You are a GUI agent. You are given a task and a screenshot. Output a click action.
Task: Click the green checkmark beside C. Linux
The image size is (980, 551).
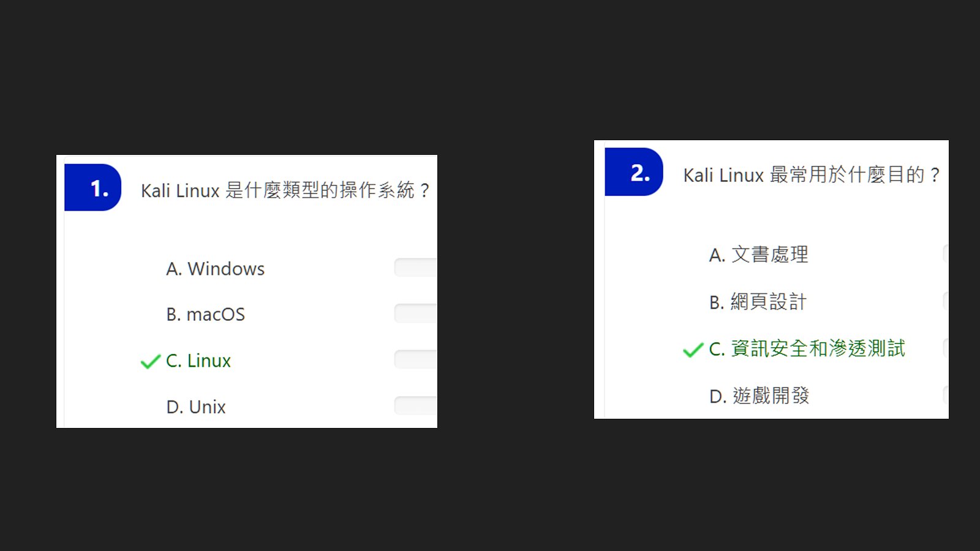coord(150,362)
